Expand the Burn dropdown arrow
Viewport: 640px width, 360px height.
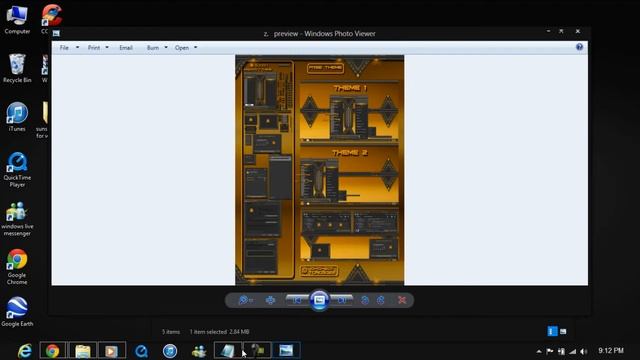166,48
